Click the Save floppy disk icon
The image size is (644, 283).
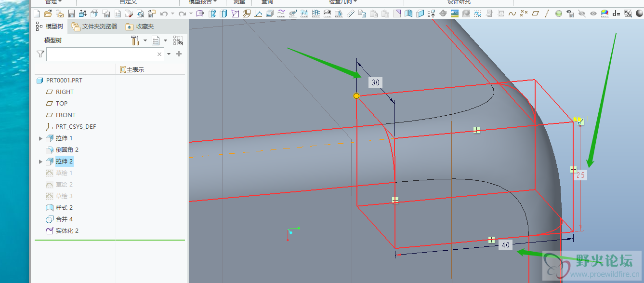[71, 13]
